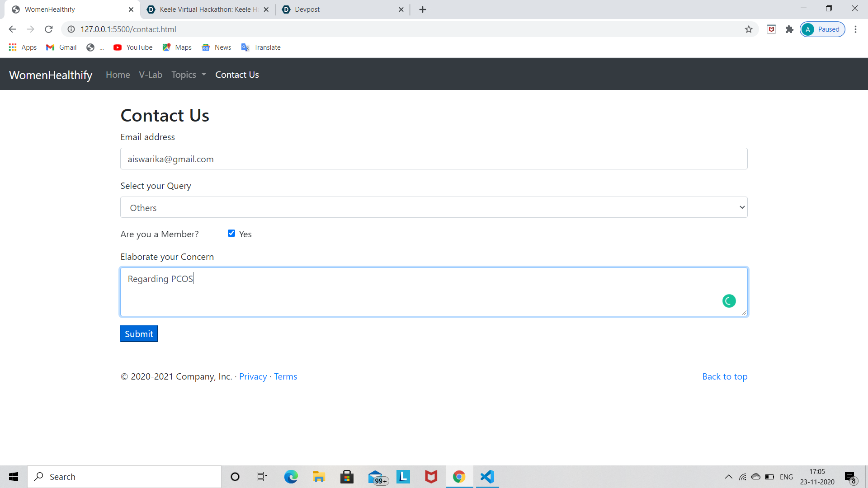The height and width of the screenshot is (488, 868).
Task: Go to V-Lab nav item
Action: click(151, 75)
